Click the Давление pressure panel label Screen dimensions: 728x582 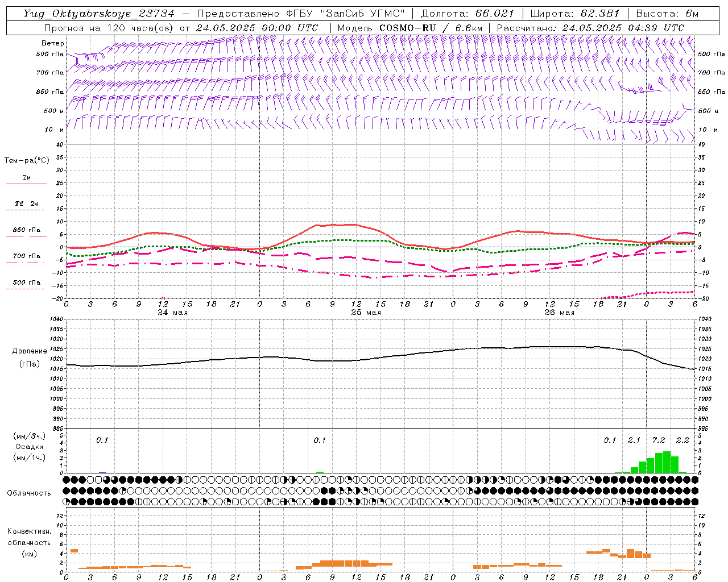pyautogui.click(x=29, y=351)
